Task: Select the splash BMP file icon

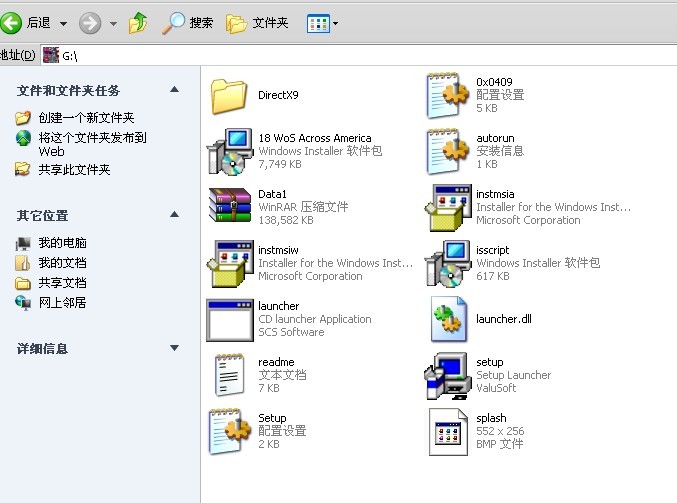Action: 448,432
